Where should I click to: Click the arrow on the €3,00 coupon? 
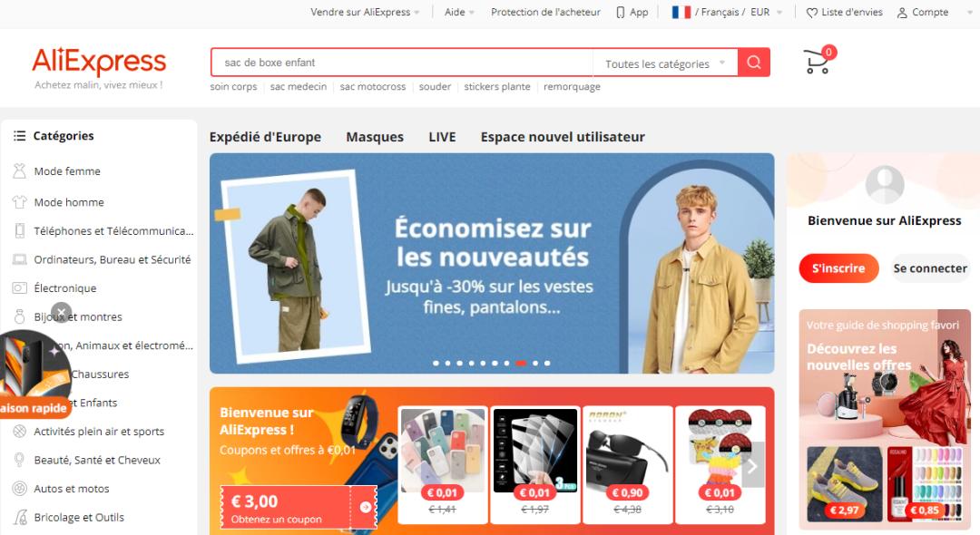coord(366,508)
